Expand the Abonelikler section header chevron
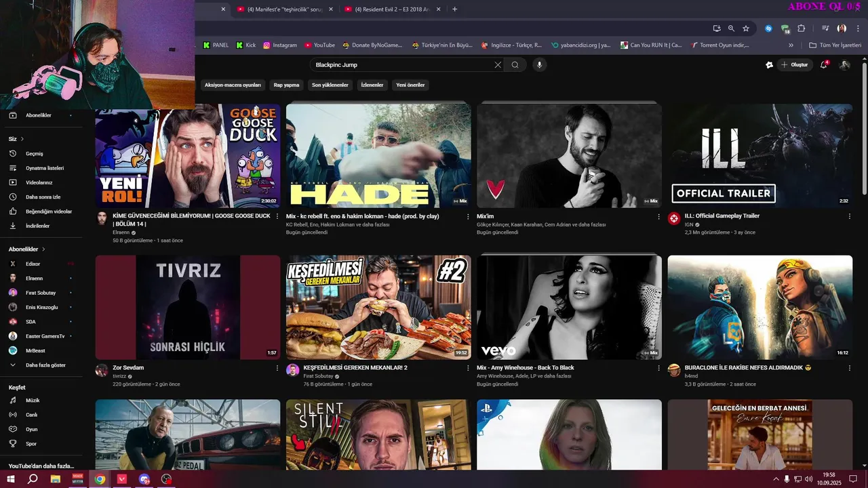This screenshot has width=868, height=488. tap(44, 249)
